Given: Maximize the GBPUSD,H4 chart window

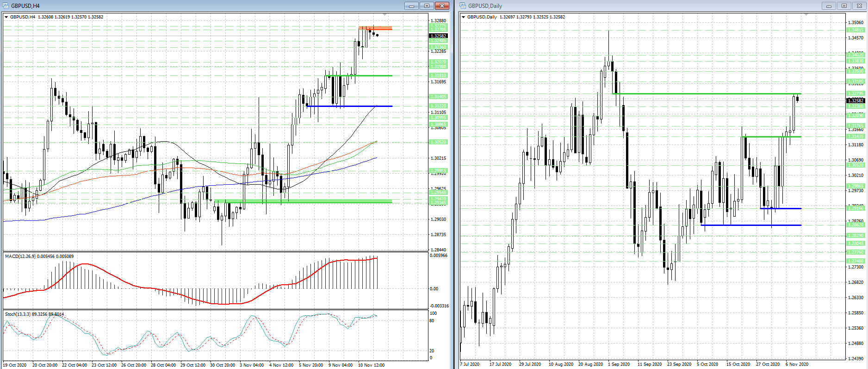Looking at the screenshot, I should [x=427, y=6].
